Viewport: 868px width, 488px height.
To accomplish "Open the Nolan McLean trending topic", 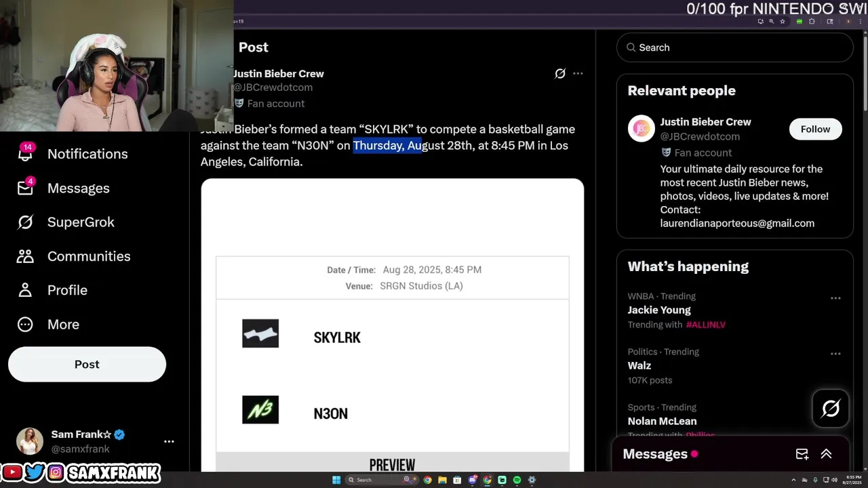I will 662,421.
